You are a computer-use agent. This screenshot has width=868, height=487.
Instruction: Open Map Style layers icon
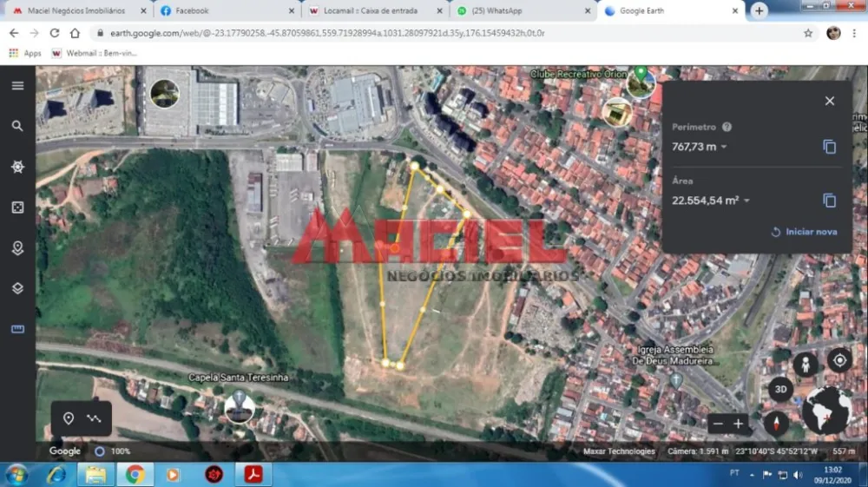pyautogui.click(x=17, y=288)
